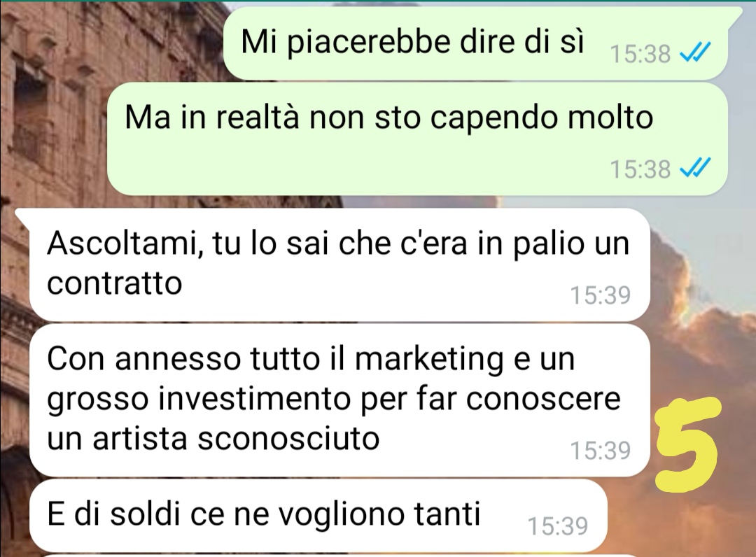This screenshot has height=557, width=756.
Task: Tap blue double check on "non sto capendo" message
Action: [695, 168]
